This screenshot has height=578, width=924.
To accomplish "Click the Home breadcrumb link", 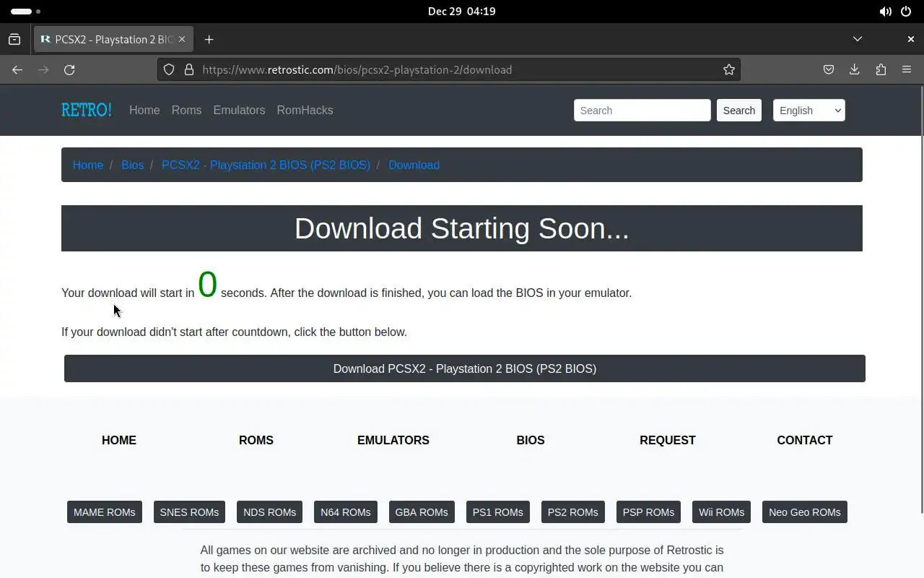I will (88, 165).
